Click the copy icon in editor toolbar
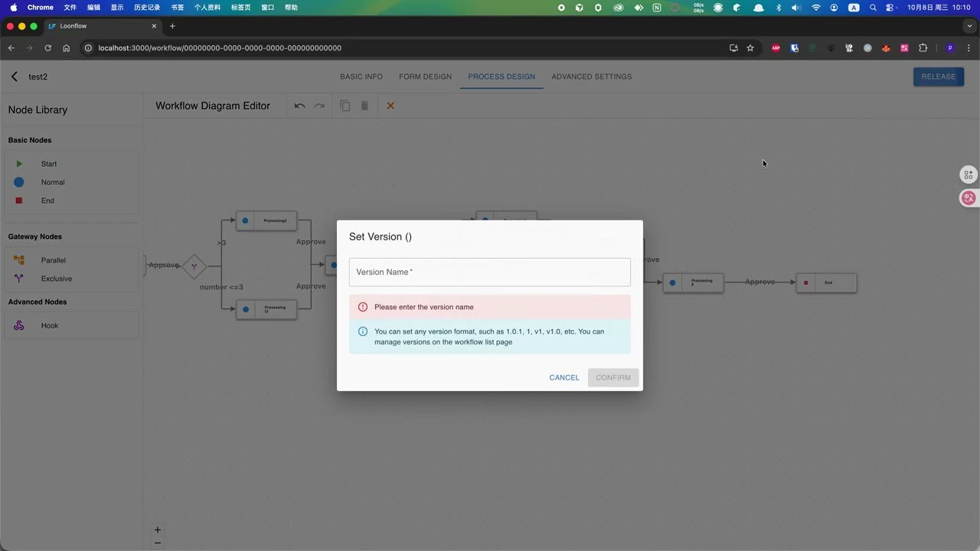This screenshot has height=551, width=980. (345, 106)
